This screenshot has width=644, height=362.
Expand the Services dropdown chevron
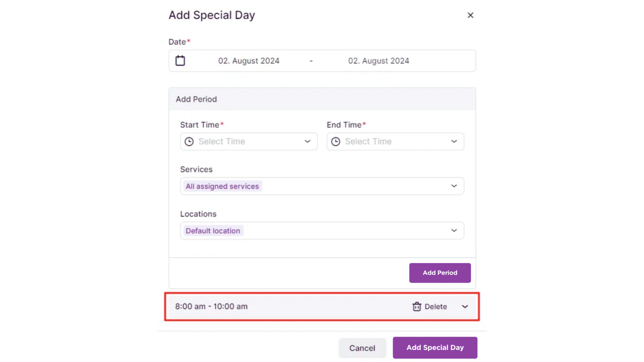(x=454, y=186)
